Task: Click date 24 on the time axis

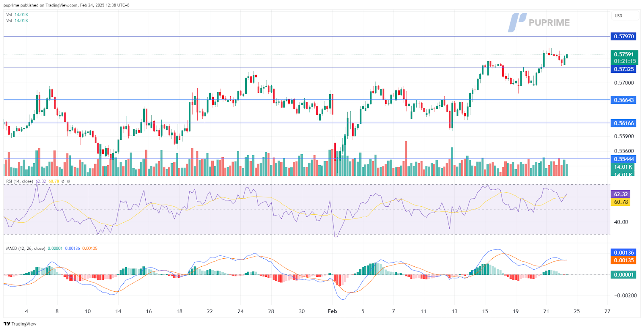Action: pos(240,311)
